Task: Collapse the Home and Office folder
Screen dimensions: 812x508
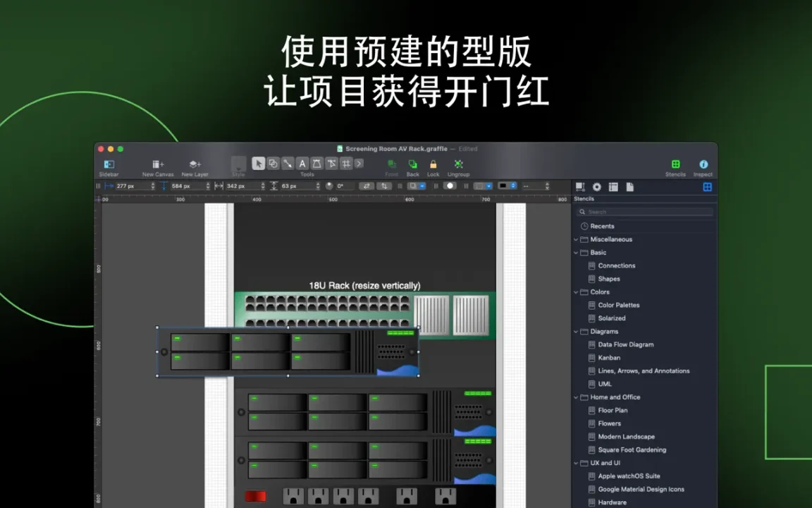Action: coord(576,397)
